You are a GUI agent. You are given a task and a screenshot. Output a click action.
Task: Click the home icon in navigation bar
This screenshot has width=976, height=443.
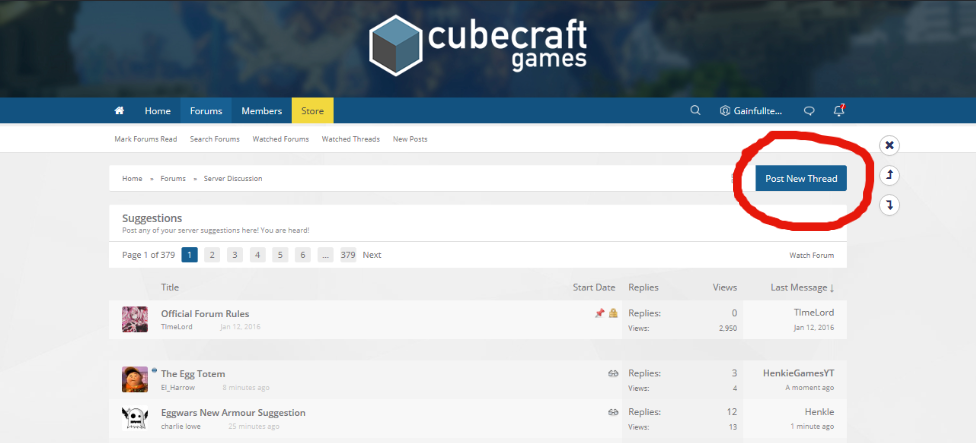point(119,111)
